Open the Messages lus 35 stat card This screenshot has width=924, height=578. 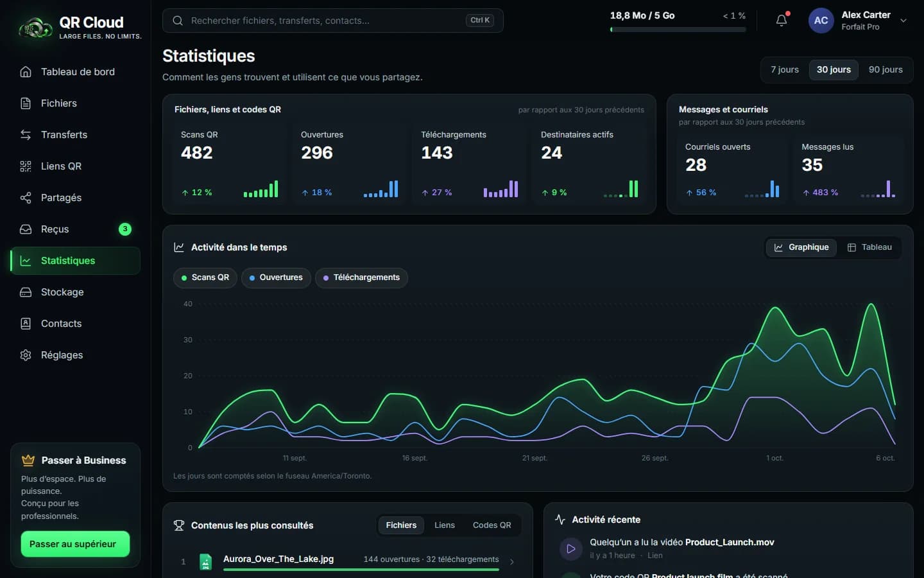point(848,170)
